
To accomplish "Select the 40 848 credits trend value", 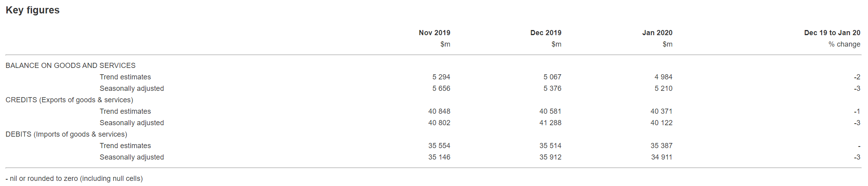I will tap(439, 111).
